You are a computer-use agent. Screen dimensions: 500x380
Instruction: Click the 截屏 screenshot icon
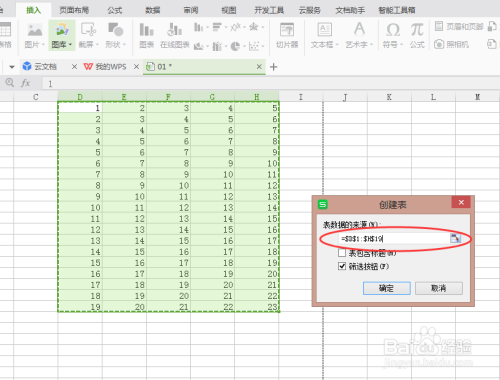tap(88, 30)
